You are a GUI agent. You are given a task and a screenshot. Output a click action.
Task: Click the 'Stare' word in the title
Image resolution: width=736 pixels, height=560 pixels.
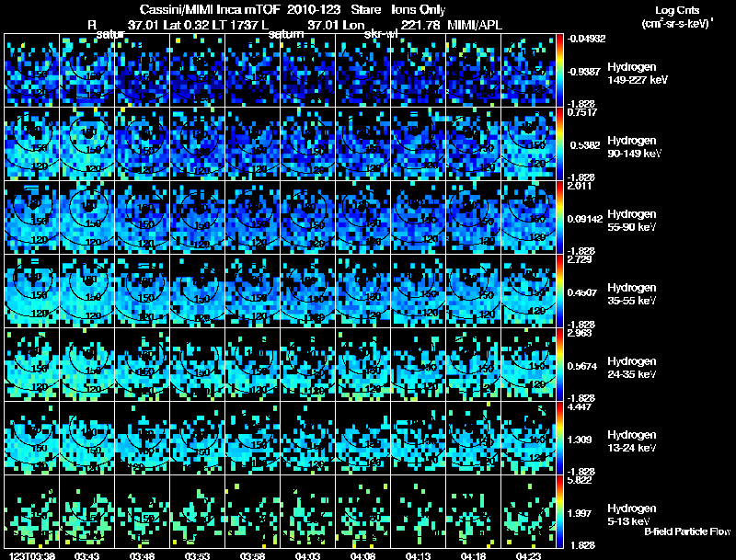point(366,9)
